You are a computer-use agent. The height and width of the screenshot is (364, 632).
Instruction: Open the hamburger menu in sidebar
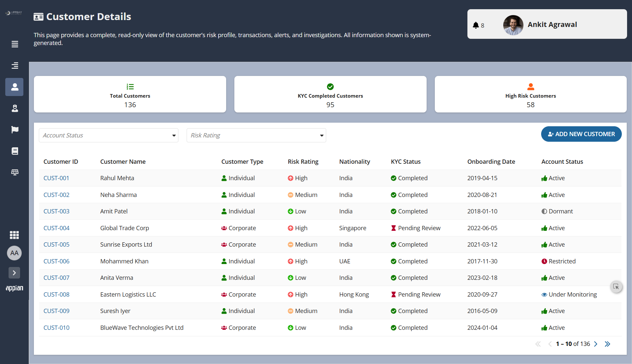[x=15, y=44]
